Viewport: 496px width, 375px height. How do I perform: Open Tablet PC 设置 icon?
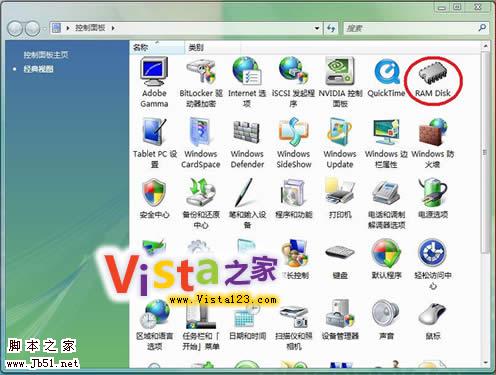[x=154, y=132]
